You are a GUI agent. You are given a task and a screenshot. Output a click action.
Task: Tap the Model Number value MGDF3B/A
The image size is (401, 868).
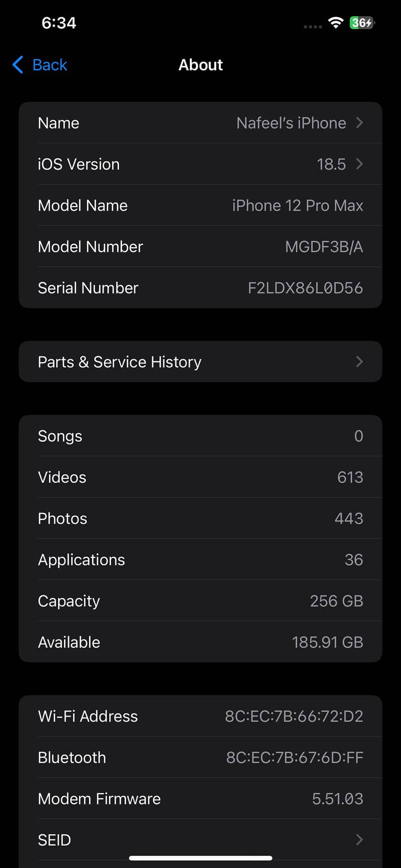(x=324, y=247)
